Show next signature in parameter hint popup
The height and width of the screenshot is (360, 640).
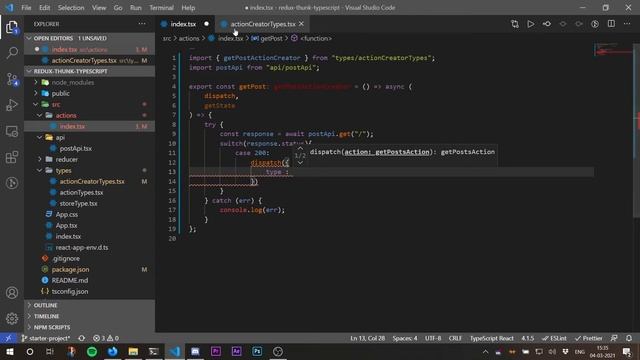pyautogui.click(x=300, y=162)
